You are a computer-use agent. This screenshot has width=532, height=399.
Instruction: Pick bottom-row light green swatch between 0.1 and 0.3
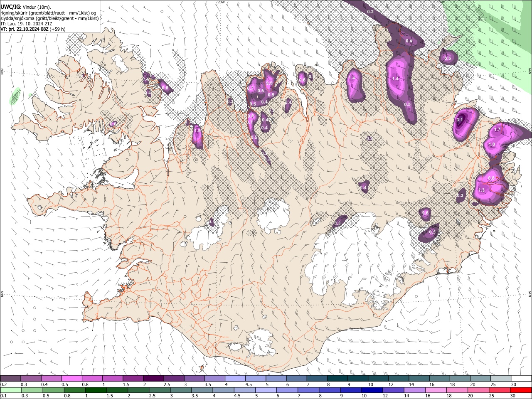coord(11,390)
